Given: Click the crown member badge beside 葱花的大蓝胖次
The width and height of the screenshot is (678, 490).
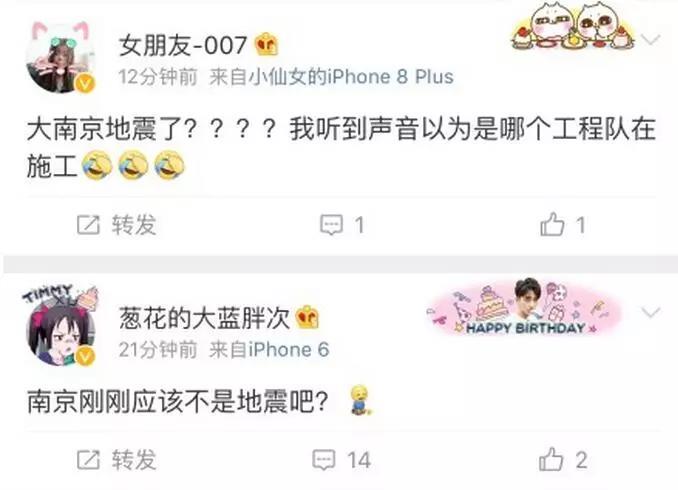Looking at the screenshot, I should point(307,317).
